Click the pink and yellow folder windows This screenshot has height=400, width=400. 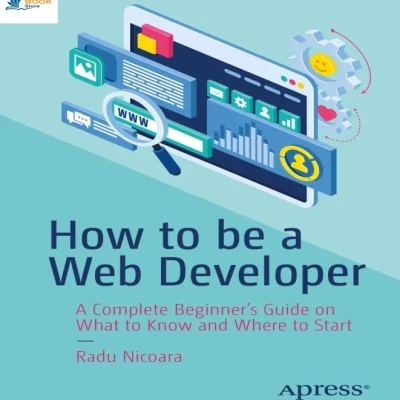pyautogui.click(x=155, y=40)
